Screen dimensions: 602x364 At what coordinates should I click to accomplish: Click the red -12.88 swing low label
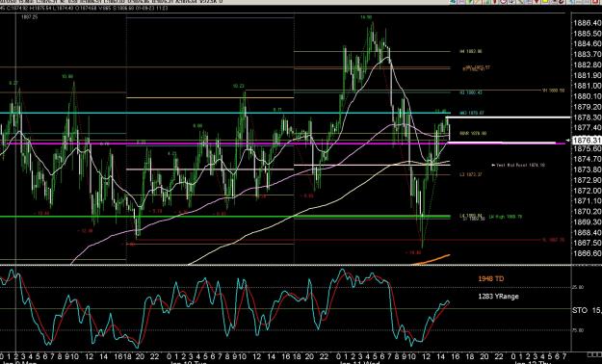click(x=85, y=231)
